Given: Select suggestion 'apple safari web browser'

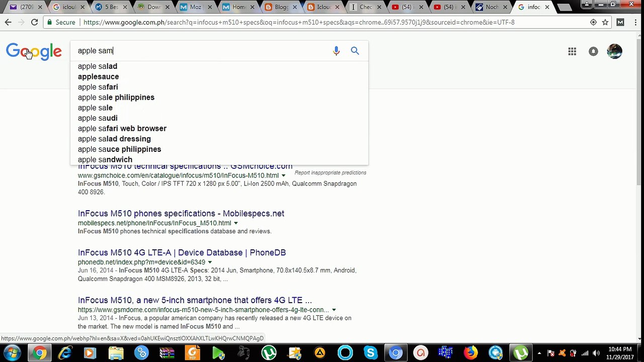Looking at the screenshot, I should pos(219,128).
